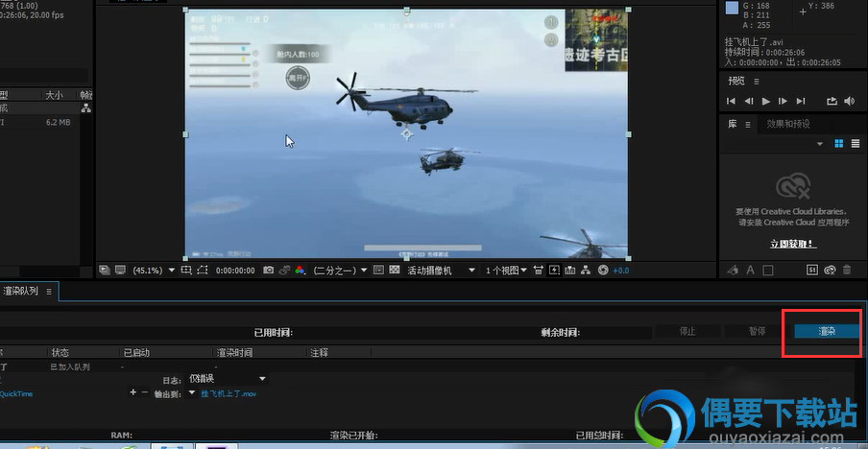Switch to the 效果和预设 tab
The image size is (868, 449).
point(788,124)
